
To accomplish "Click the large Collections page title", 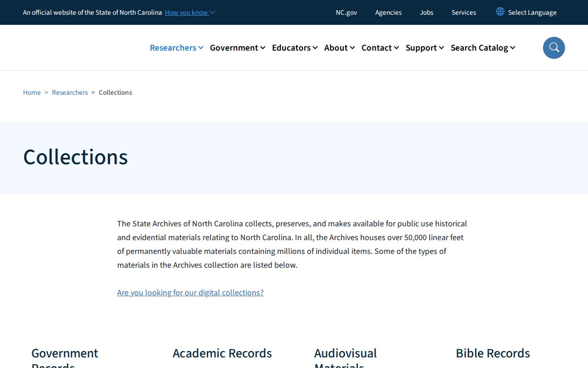I will 75,157.
